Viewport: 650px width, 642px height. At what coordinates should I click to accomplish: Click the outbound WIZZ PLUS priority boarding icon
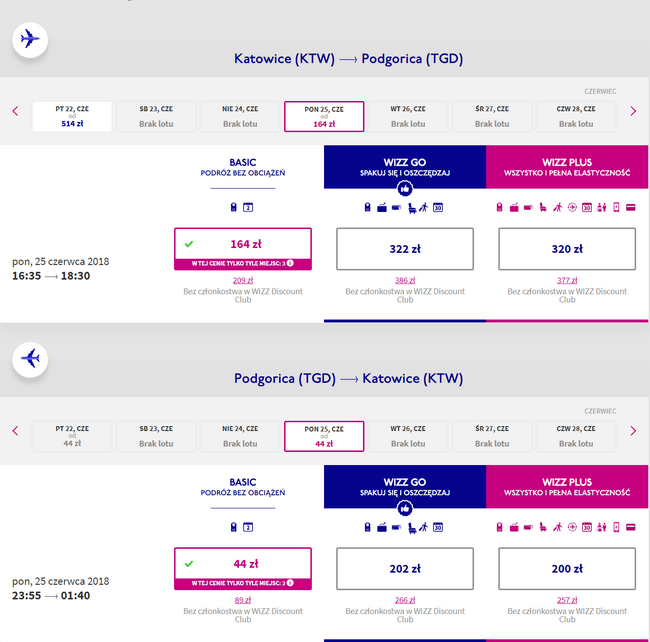pyautogui.click(x=558, y=207)
